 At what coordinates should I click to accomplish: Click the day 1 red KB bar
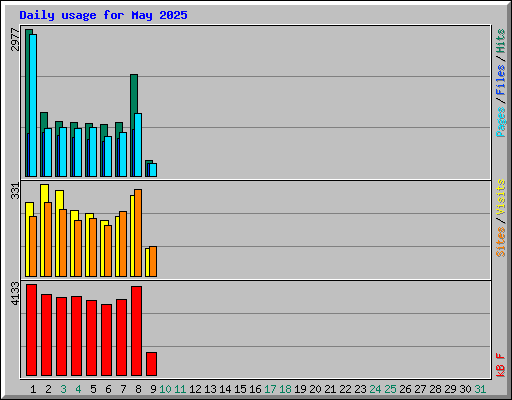click(31, 330)
